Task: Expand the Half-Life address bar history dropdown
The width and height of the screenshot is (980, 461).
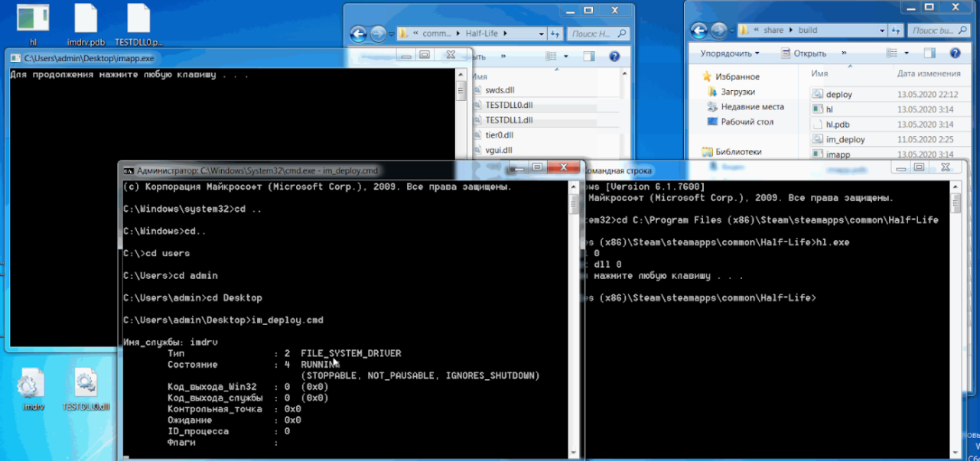Action: 541,34
